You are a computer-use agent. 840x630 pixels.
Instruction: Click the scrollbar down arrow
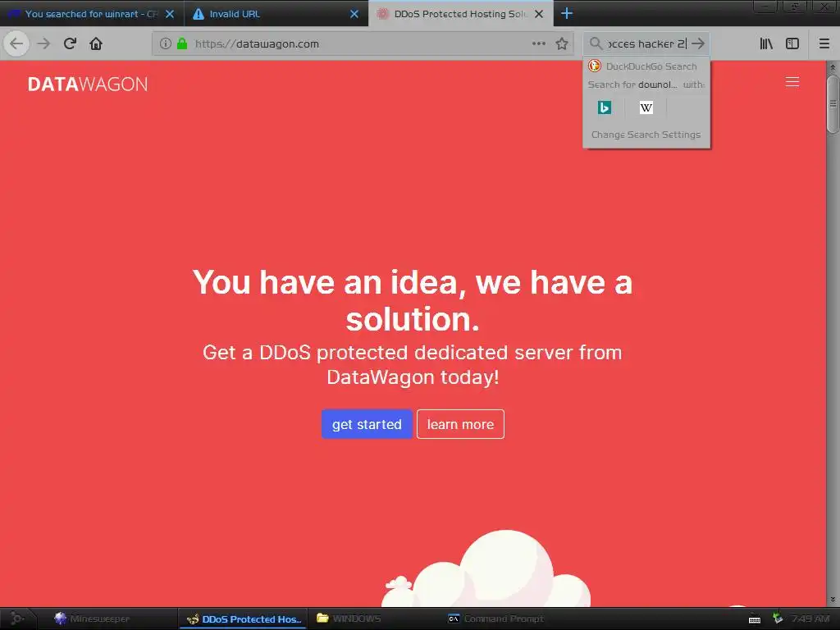pos(833,600)
